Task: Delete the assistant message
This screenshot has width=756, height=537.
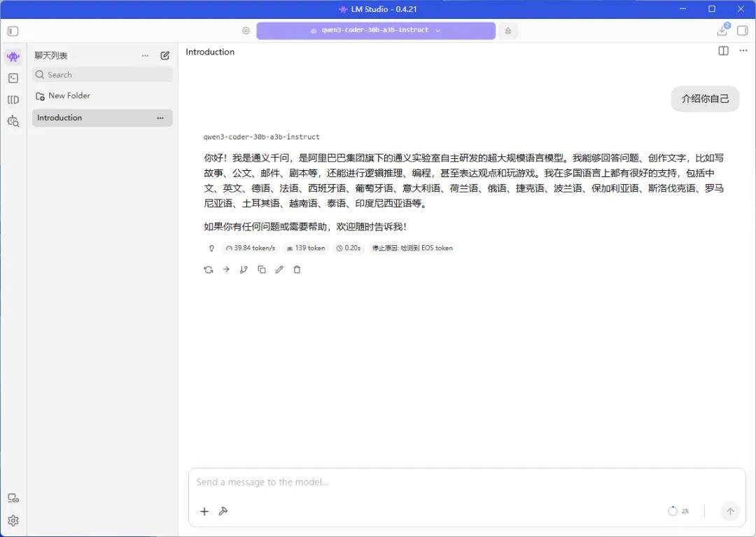Action: click(x=297, y=270)
